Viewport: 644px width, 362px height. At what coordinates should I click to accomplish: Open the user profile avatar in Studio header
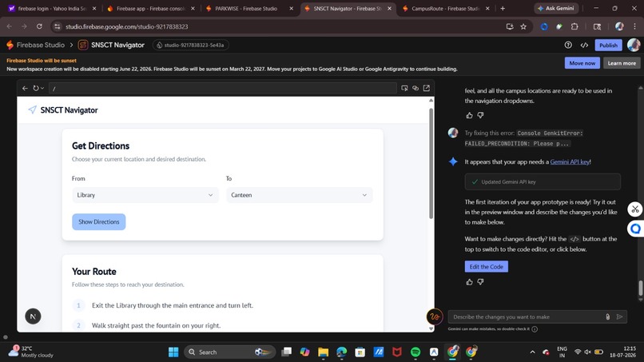point(634,45)
